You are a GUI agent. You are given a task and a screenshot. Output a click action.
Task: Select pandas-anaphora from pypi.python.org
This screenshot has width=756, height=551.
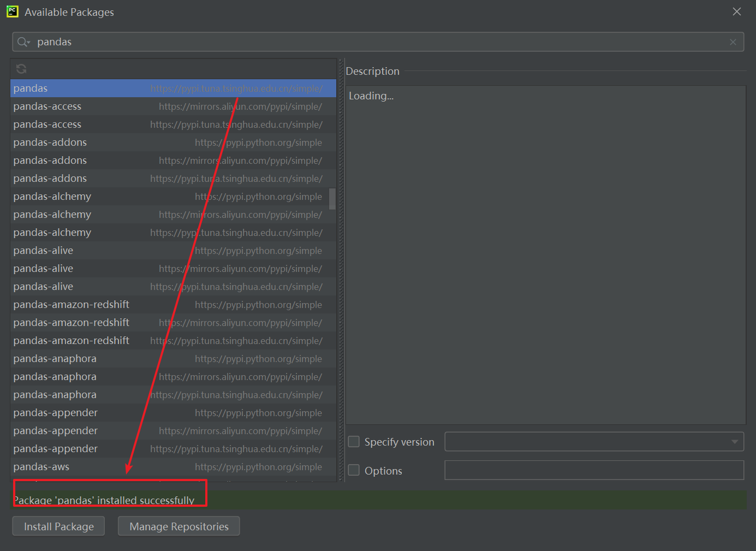173,359
